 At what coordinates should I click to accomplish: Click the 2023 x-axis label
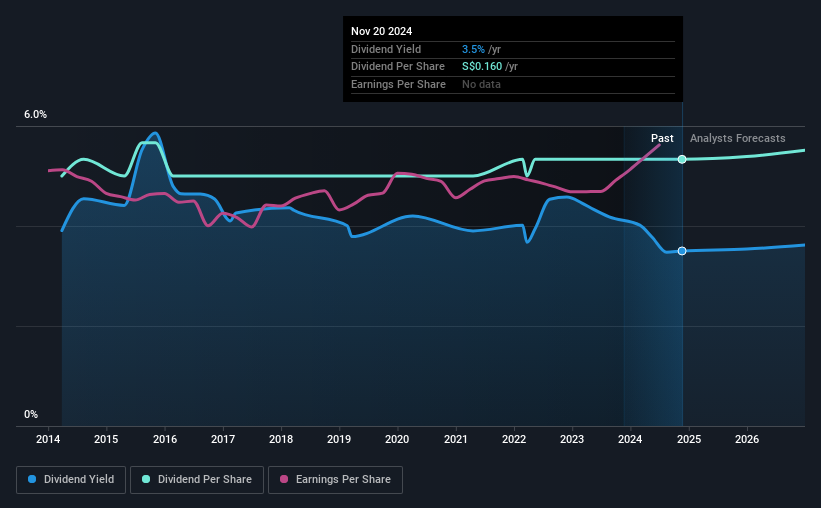point(572,439)
